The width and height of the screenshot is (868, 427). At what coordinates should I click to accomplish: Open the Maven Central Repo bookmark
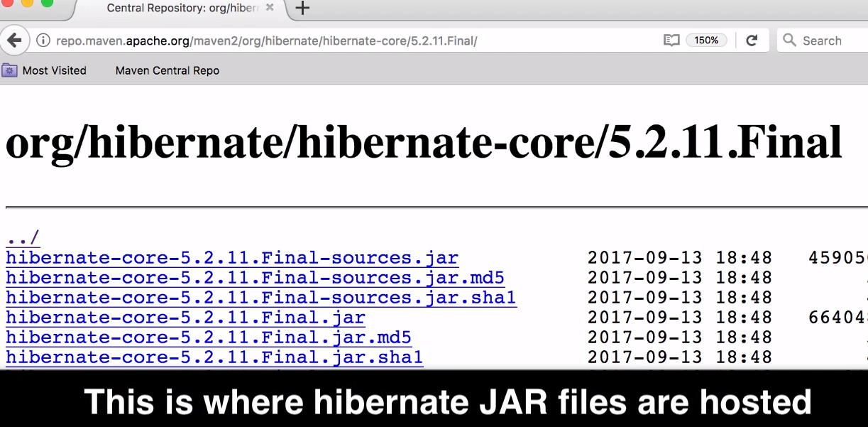[x=167, y=70]
